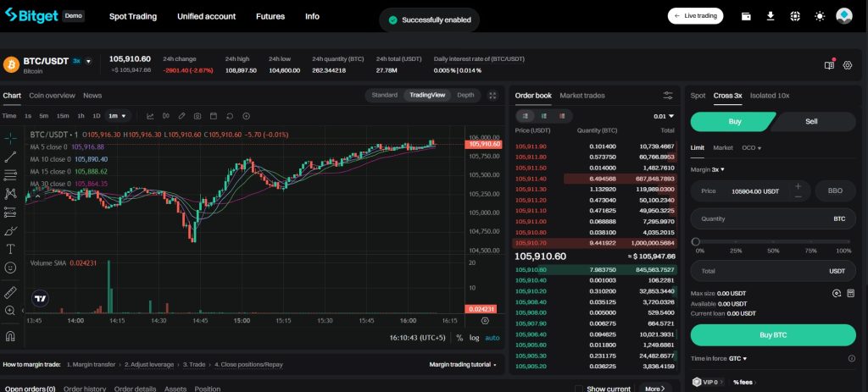Open the chart indicators icon
This screenshot has width=868, height=392.
coord(150,116)
